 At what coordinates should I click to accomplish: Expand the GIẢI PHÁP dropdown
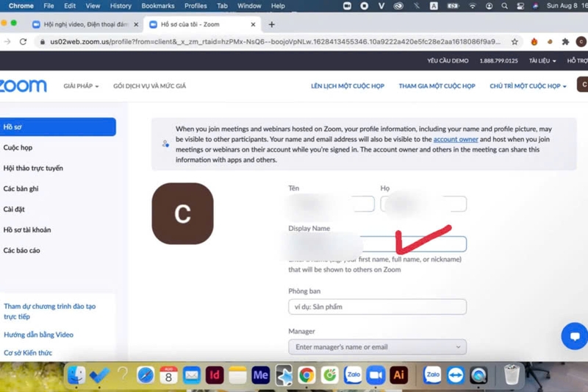pos(81,86)
